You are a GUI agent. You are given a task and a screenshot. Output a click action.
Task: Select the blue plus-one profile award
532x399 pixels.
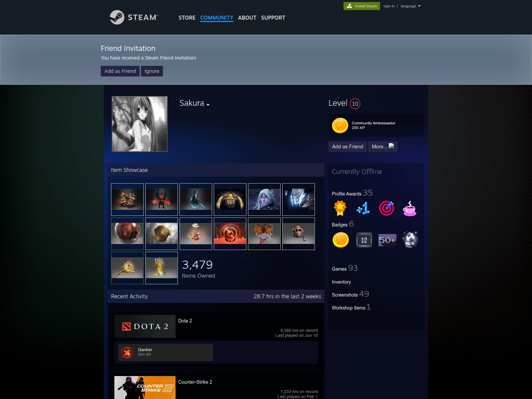click(x=363, y=208)
